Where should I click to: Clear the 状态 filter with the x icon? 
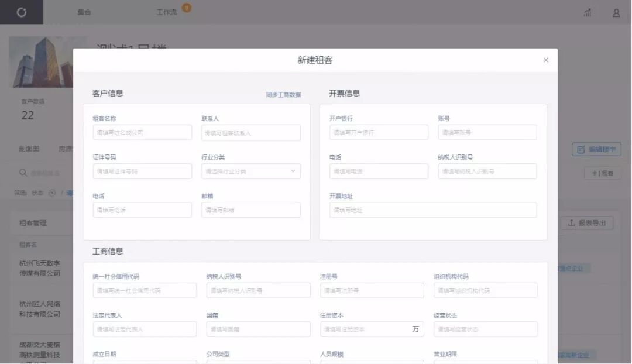click(x=52, y=193)
